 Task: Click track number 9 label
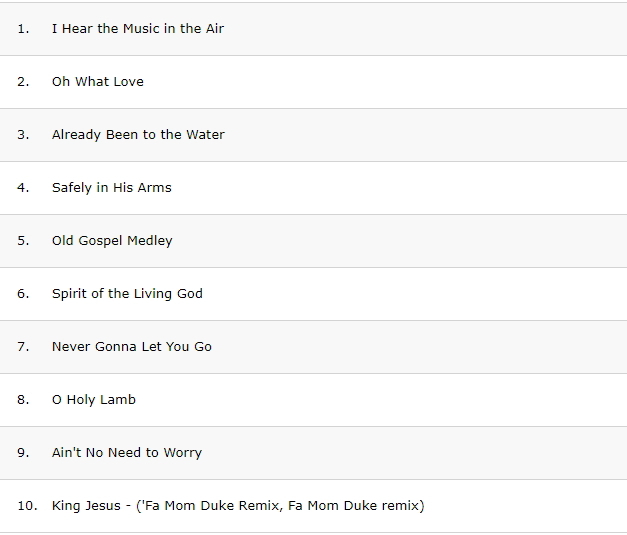23,453
